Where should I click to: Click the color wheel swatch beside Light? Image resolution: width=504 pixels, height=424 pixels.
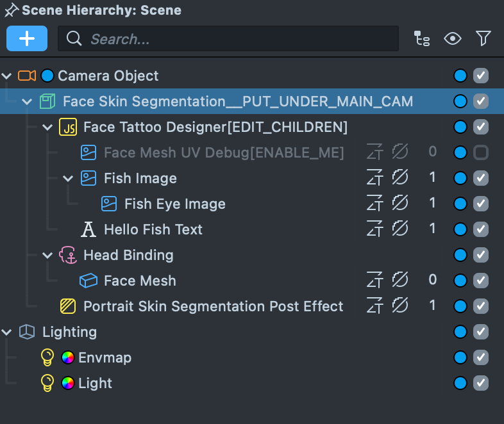[x=68, y=383]
